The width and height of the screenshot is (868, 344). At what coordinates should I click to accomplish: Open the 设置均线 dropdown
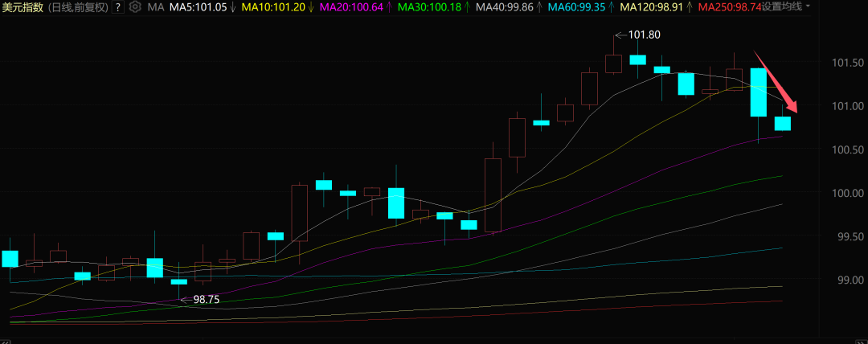tap(785, 7)
